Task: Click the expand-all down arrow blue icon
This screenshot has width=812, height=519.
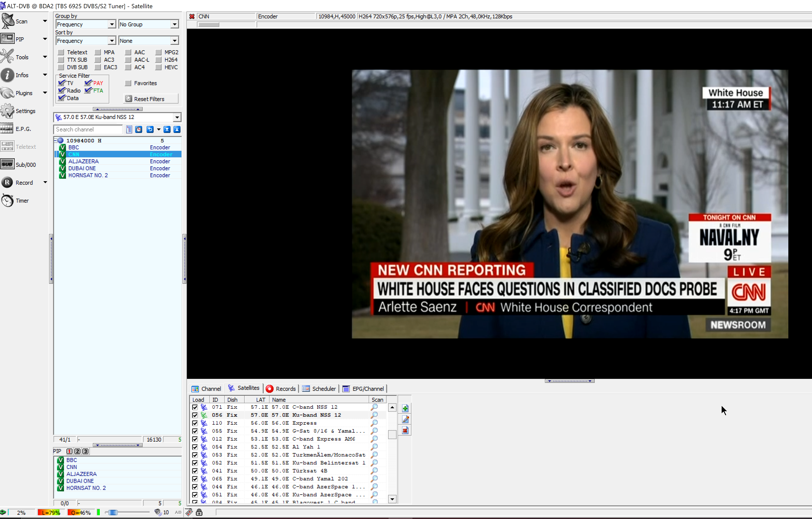Action: coord(167,129)
